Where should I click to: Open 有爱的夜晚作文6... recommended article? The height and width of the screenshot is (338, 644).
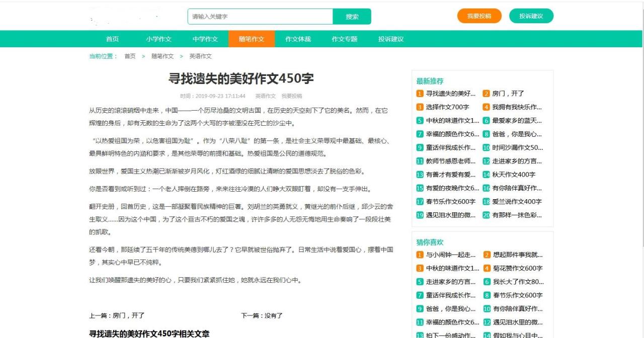[x=452, y=188]
